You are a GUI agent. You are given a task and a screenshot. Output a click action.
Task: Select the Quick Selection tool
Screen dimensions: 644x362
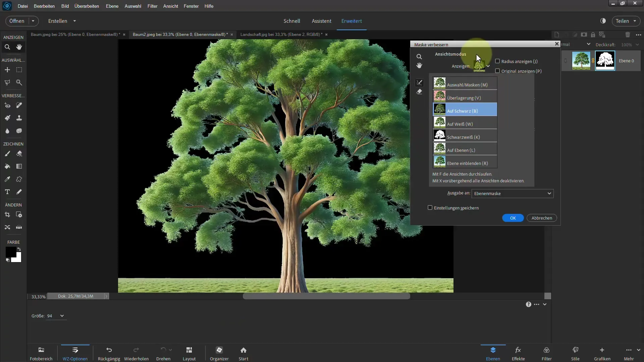point(19,82)
